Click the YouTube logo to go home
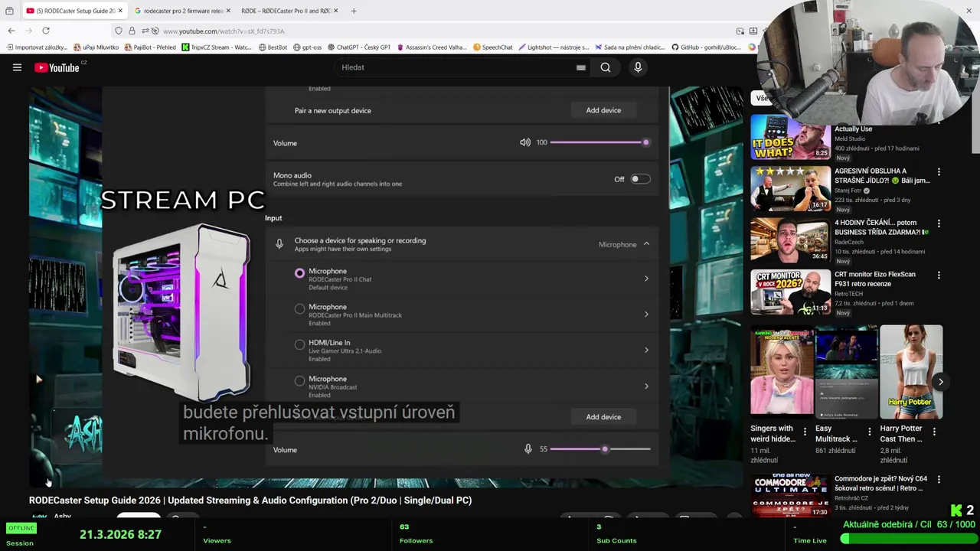 [x=57, y=67]
